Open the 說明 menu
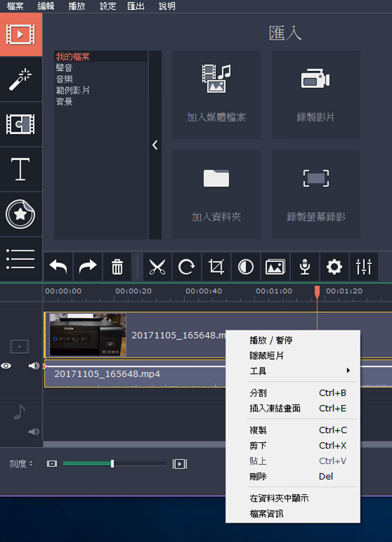This screenshot has width=392, height=542. 167,6
